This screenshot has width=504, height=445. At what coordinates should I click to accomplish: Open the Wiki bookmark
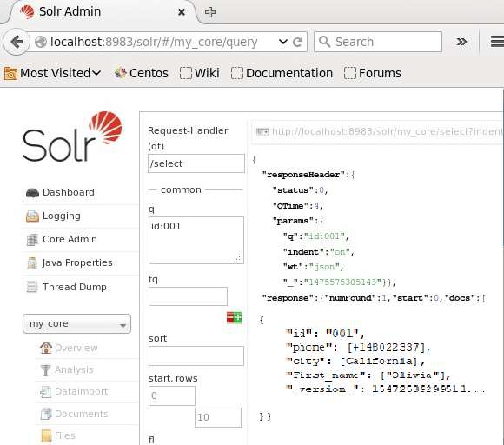(200, 73)
